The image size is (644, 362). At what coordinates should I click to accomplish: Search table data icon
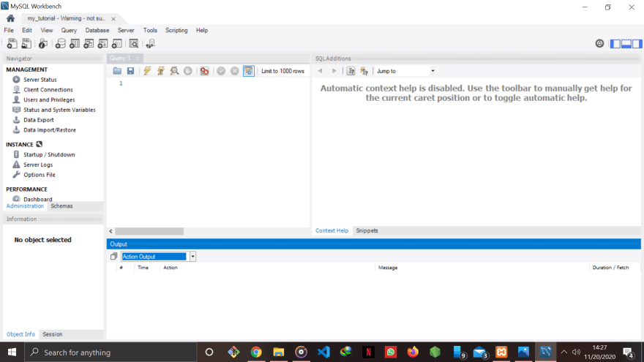pos(134,43)
